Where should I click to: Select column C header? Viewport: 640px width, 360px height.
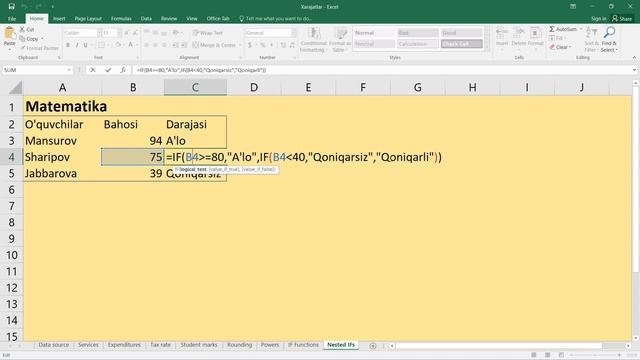tap(195, 87)
